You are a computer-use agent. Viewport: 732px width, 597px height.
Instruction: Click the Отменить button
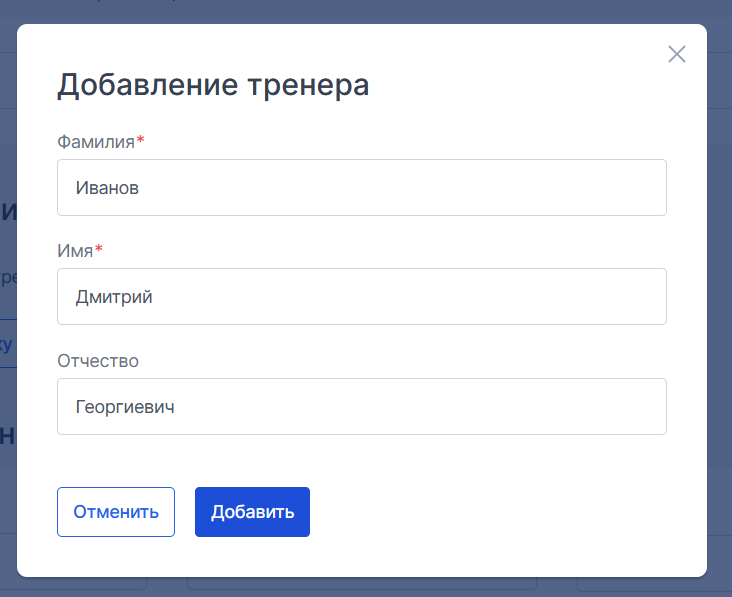[116, 512]
